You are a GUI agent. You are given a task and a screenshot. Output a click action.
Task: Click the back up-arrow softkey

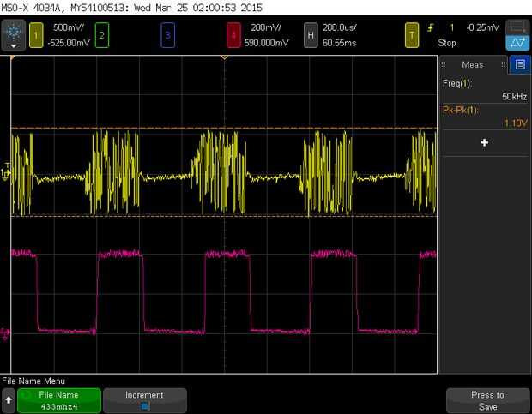tap(9, 400)
